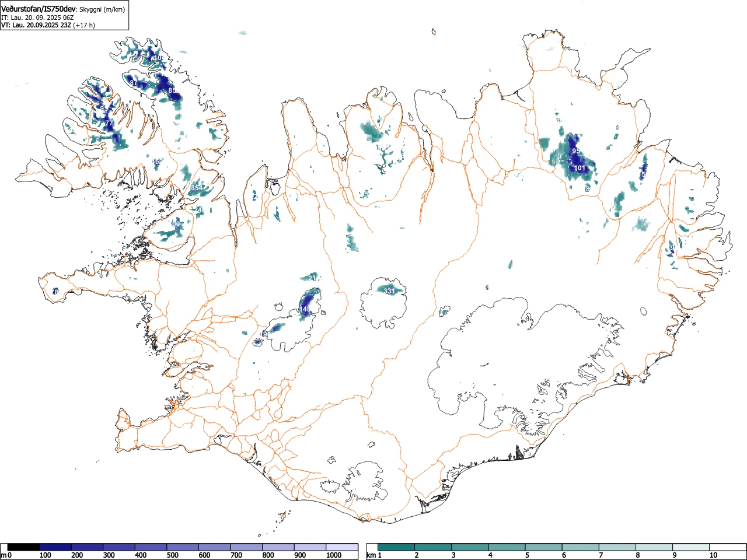Click the title text "Veðurstofan/IS750dev"
747x560 pixels.
coord(39,9)
